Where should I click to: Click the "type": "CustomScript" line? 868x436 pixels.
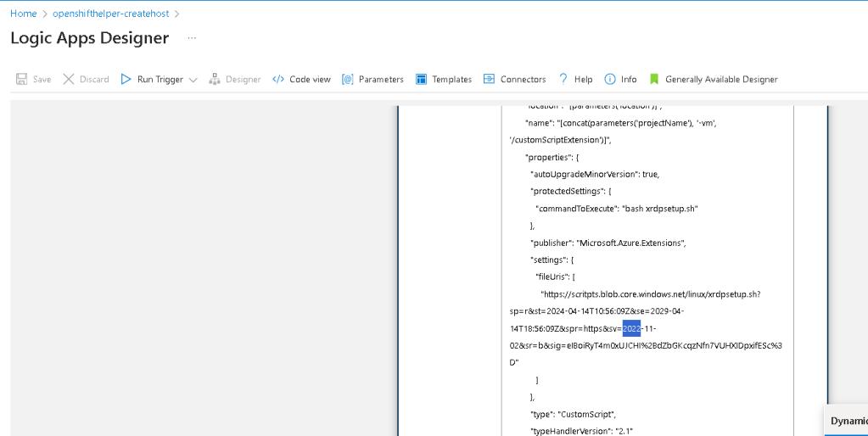tap(573, 414)
